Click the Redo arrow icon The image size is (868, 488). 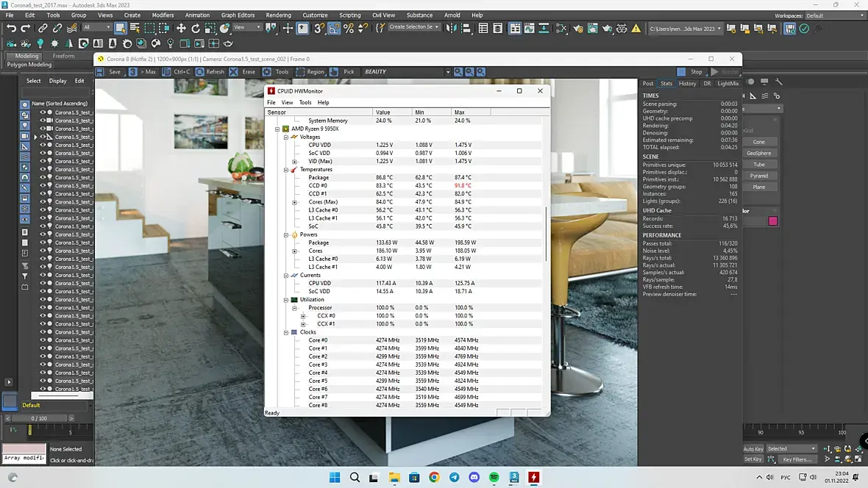pos(26,28)
